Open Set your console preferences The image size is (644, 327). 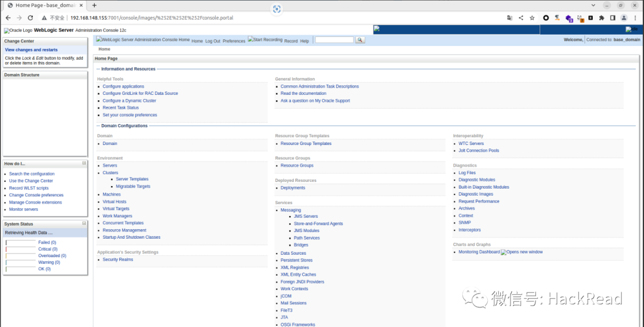[130, 115]
